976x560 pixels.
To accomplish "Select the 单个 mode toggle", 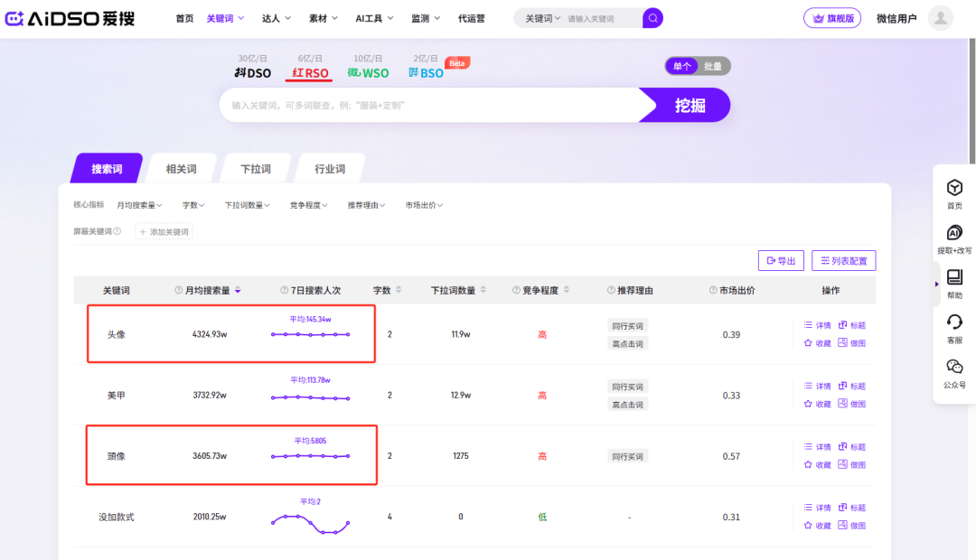I will 682,66.
